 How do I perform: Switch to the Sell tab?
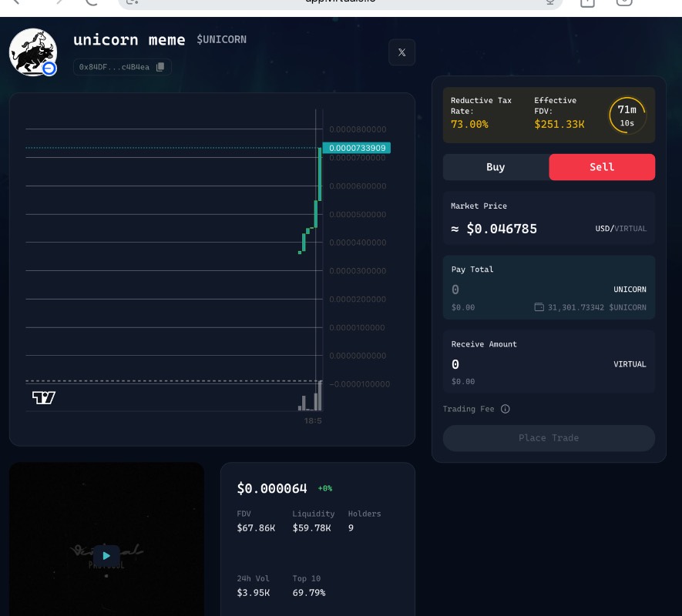tap(602, 167)
